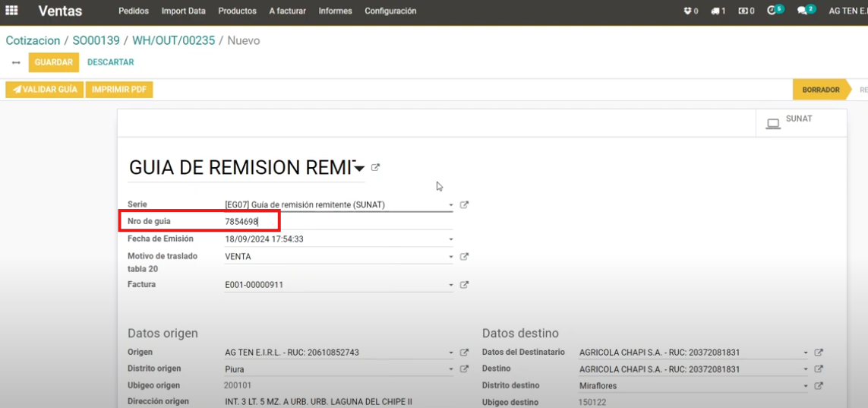Open the external link beside the Serie field
Image resolution: width=868 pixels, height=408 pixels.
(x=464, y=205)
